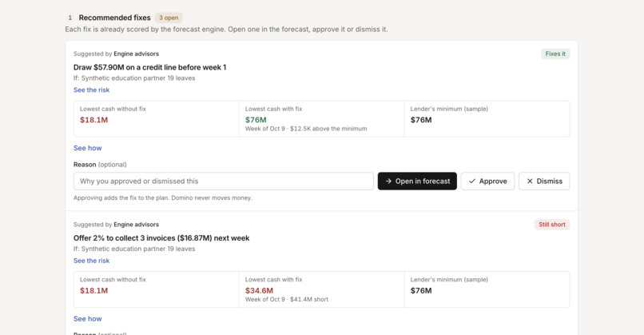Click the arrow icon on Open in forecast
644x335 pixels.
pyautogui.click(x=388, y=181)
